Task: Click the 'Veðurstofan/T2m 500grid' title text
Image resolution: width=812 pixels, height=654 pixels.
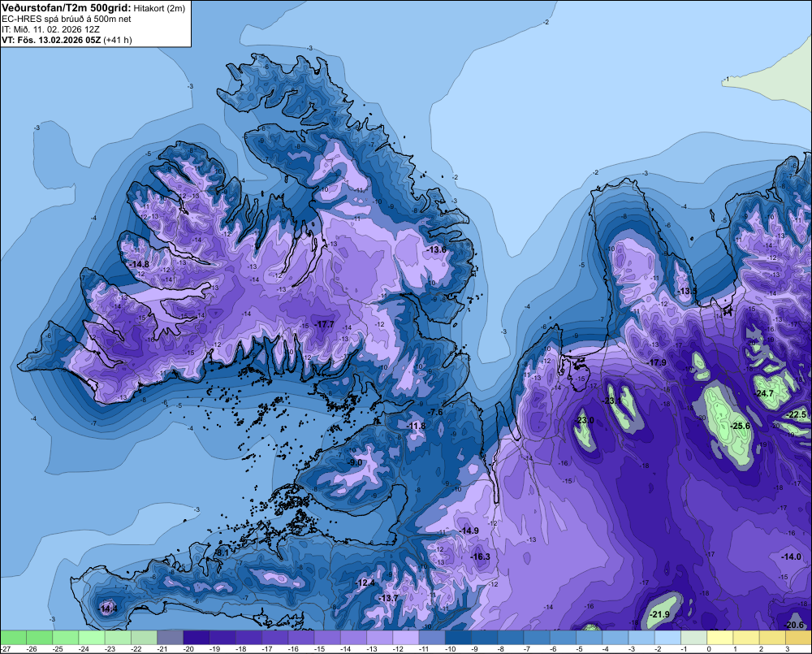Action: [66, 8]
